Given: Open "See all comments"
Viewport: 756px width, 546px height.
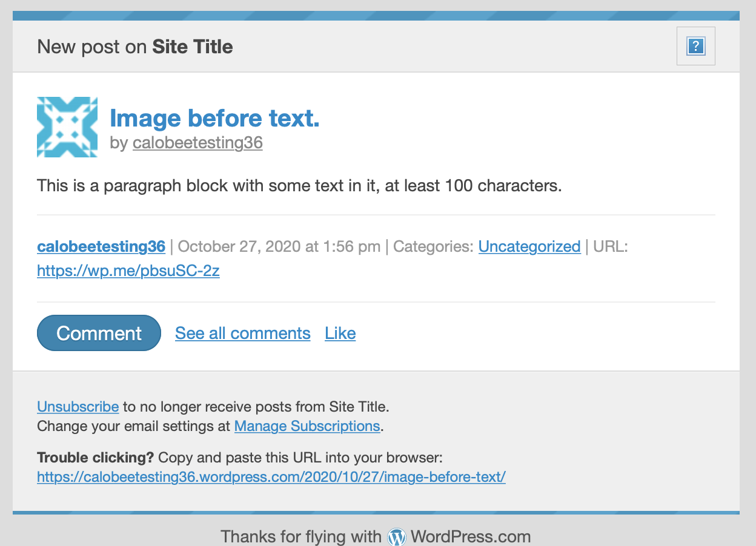Looking at the screenshot, I should click(242, 333).
